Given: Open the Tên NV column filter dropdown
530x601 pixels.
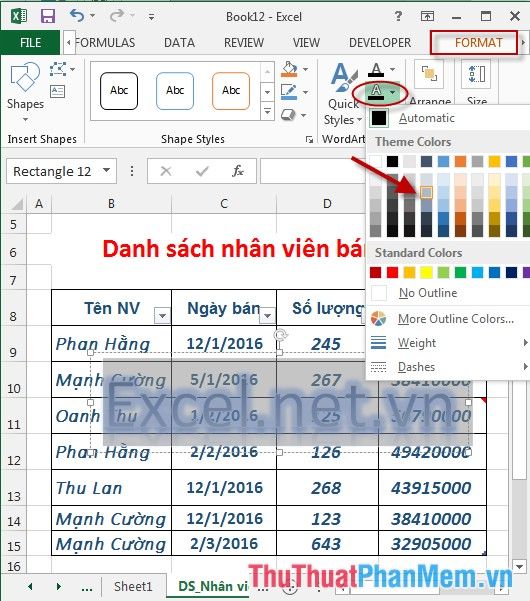Looking at the screenshot, I should [x=162, y=316].
